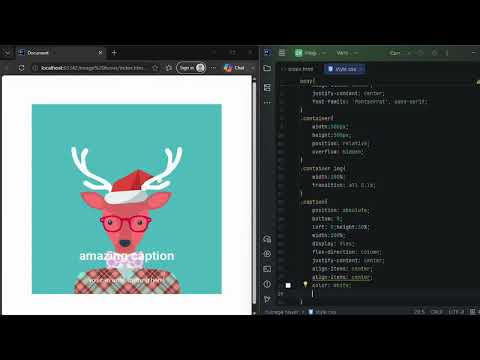Click the 'overflow: hidden;' code line
This screenshot has height=360, width=480.
338,152
